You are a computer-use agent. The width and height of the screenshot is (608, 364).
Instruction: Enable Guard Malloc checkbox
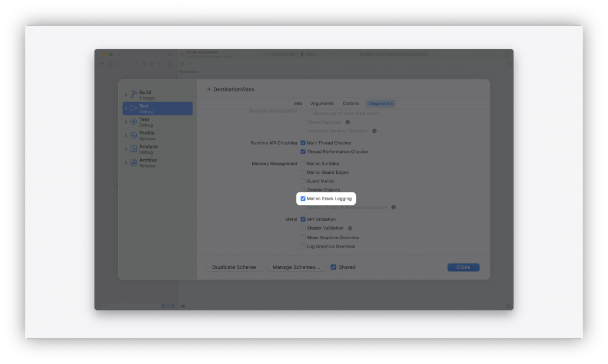[303, 181]
